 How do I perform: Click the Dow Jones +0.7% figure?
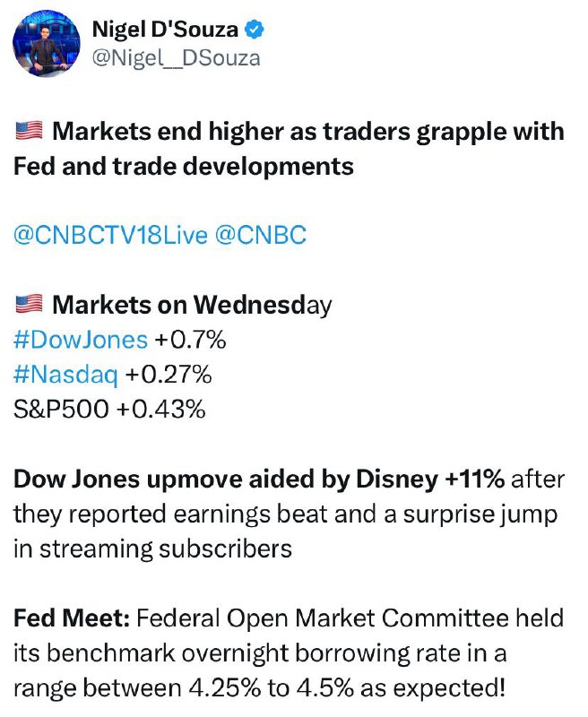[x=190, y=340]
